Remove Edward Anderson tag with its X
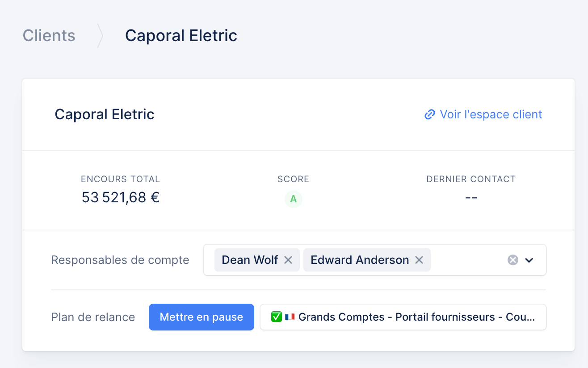Screen dimensions: 588x368 [419, 260]
